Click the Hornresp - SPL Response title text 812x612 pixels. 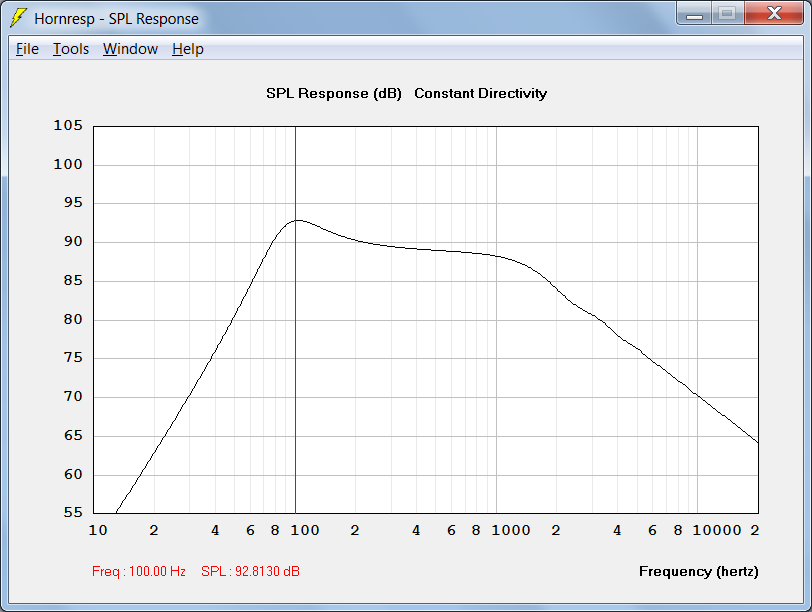coord(117,19)
